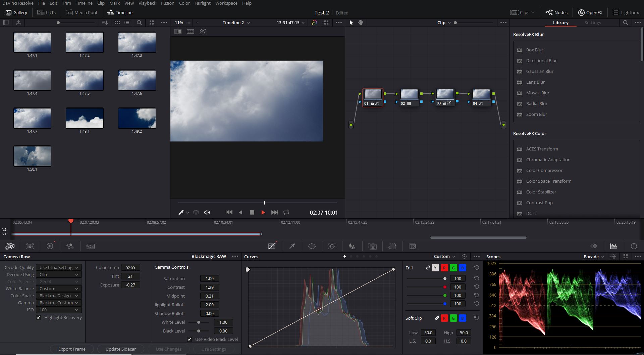Open the Blur/Sharpen palette icon
This screenshot has width=644, height=355.
click(352, 246)
